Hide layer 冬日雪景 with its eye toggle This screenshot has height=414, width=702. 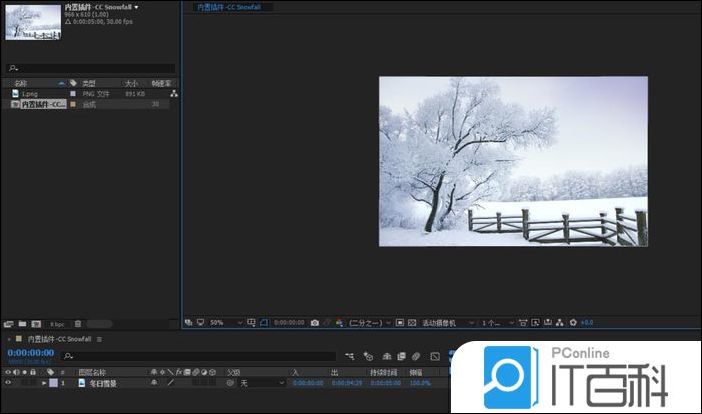tap(8, 383)
